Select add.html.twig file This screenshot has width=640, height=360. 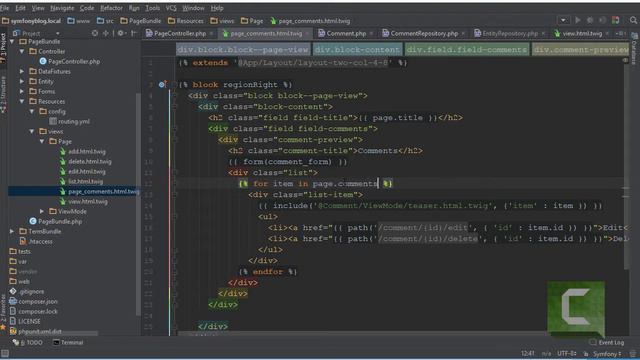(x=83, y=151)
